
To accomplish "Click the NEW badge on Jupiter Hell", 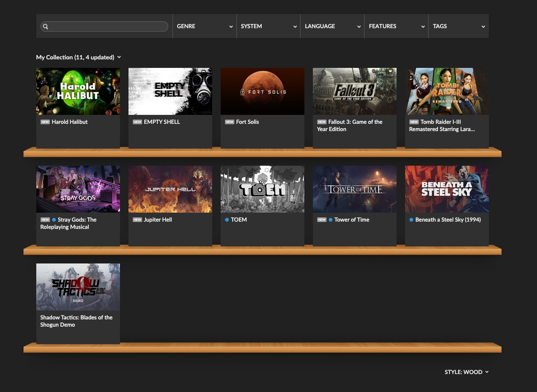I will point(137,219).
